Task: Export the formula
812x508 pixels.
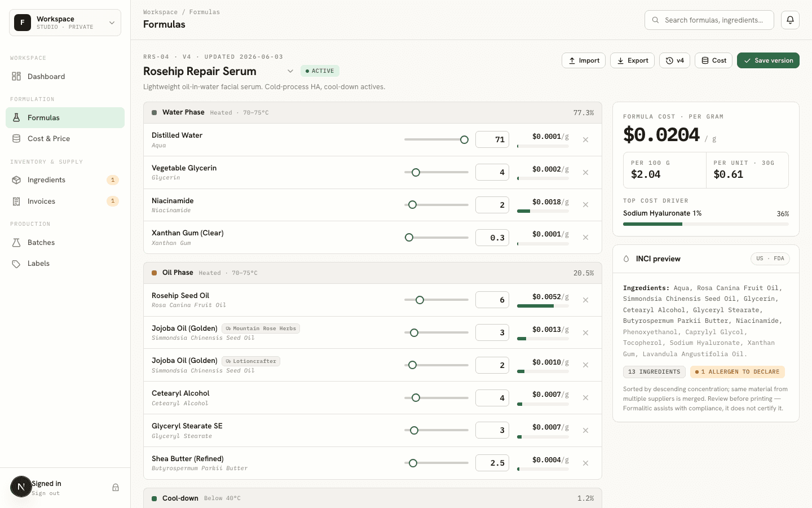Action: (x=632, y=60)
